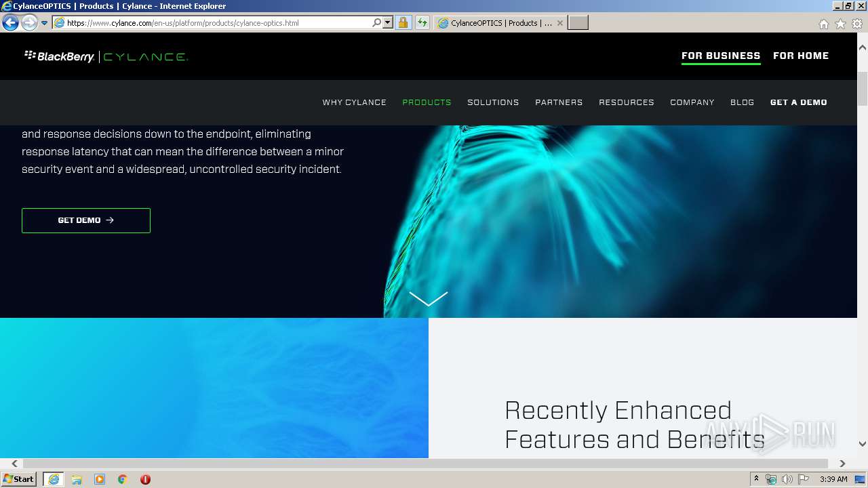This screenshot has height=488, width=868.
Task: Open a new blank tab
Action: pos(578,23)
